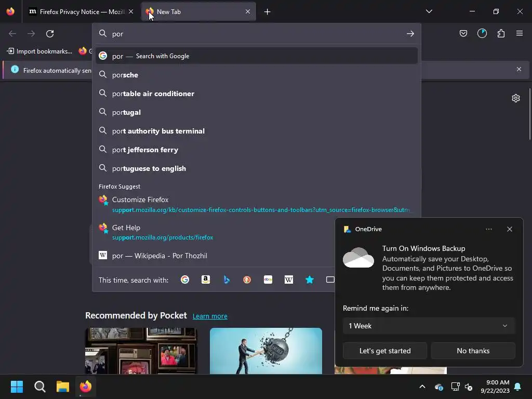532x399 pixels.
Task: Open Wikipedia Por Thozhil suggestion
Action: (x=216, y=256)
